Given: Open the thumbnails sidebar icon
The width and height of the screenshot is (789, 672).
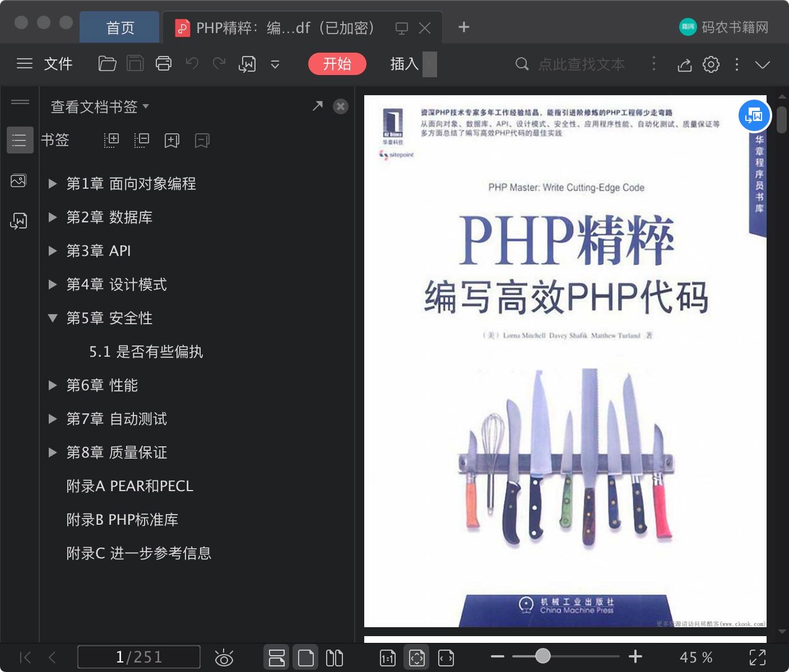Looking at the screenshot, I should [18, 181].
